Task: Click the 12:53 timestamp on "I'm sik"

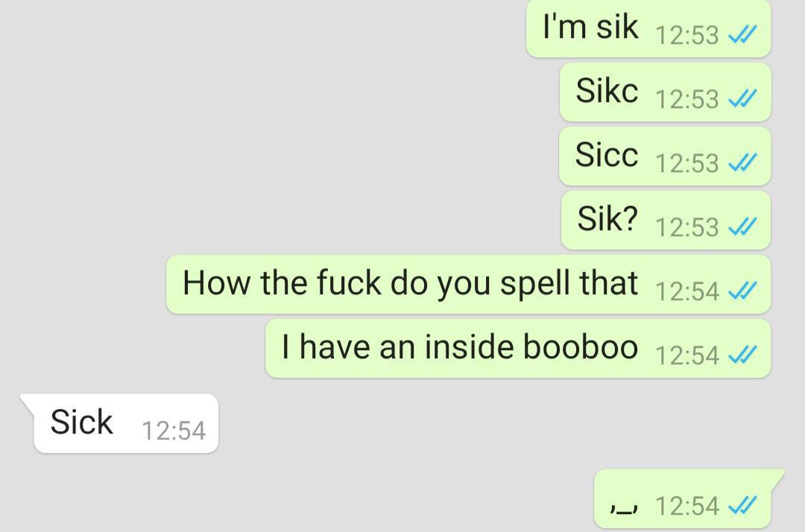Action: [687, 36]
